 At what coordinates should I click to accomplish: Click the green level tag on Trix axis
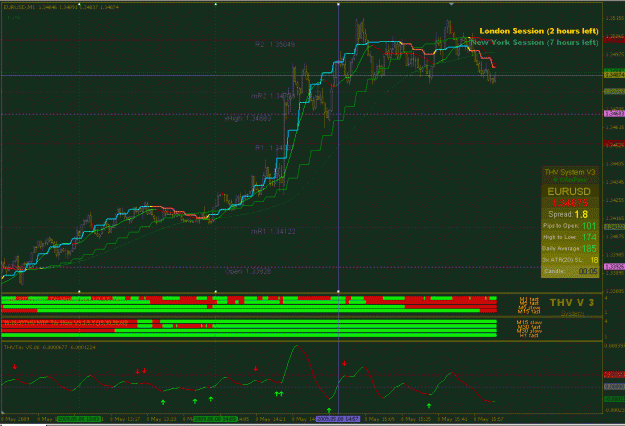click(614, 399)
